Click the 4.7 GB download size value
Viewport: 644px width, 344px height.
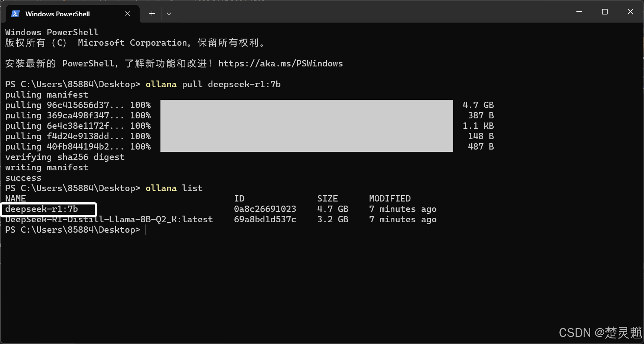pyautogui.click(x=478, y=105)
